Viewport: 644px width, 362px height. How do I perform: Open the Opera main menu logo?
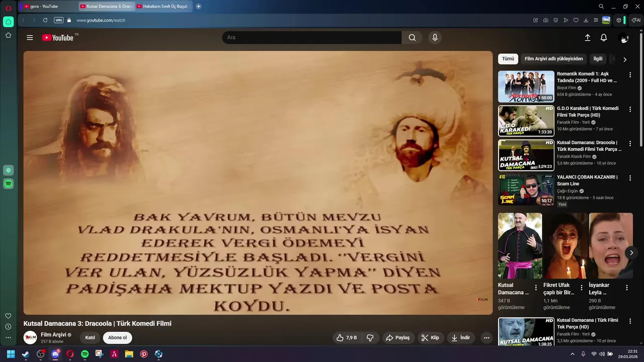[8, 8]
